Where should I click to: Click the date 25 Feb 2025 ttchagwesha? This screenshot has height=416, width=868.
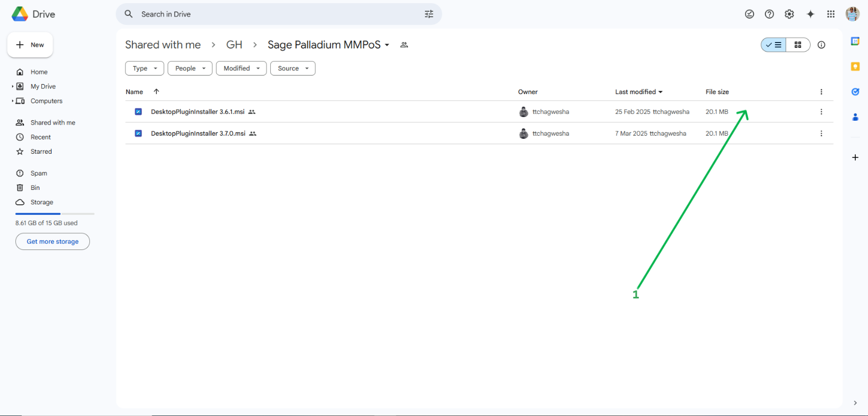pos(652,112)
